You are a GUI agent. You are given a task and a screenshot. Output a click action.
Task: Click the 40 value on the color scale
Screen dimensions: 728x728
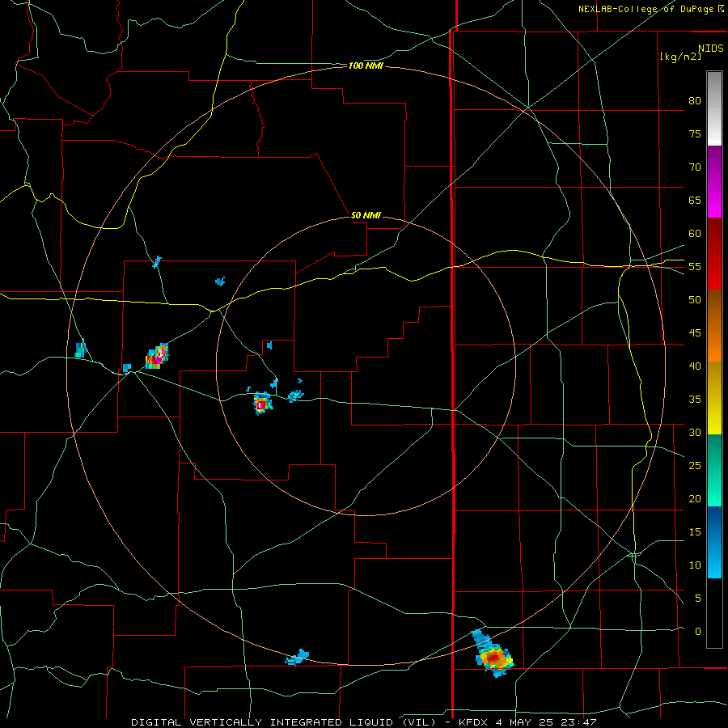coord(695,366)
